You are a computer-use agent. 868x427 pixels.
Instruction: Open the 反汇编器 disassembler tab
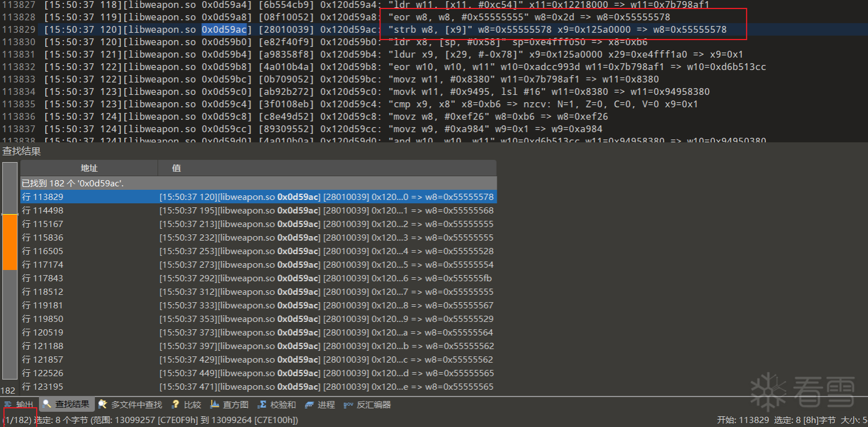tap(367, 404)
